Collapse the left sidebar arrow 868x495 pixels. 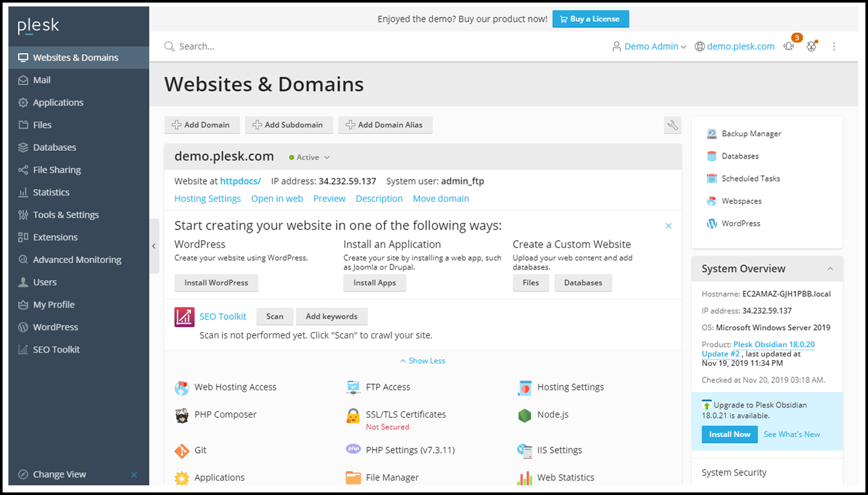pos(154,246)
